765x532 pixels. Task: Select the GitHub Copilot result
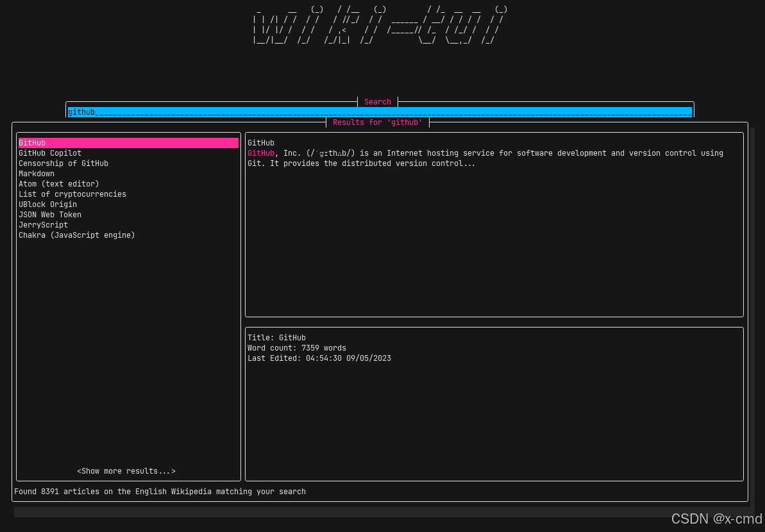50,153
